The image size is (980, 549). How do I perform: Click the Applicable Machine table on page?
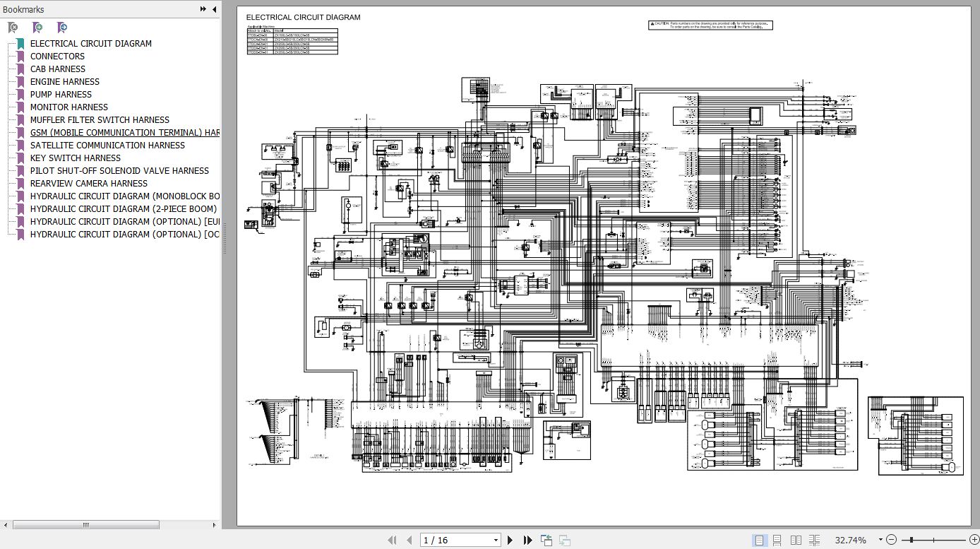click(x=292, y=41)
